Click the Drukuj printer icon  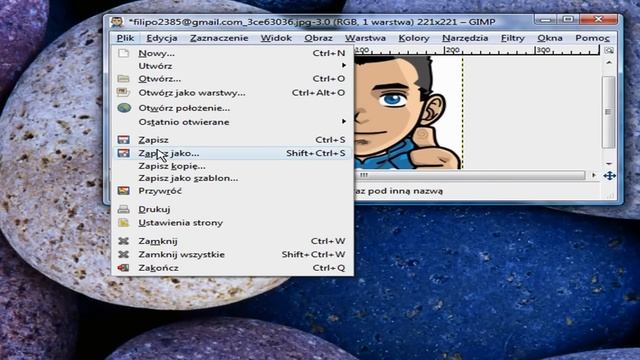tap(123, 209)
